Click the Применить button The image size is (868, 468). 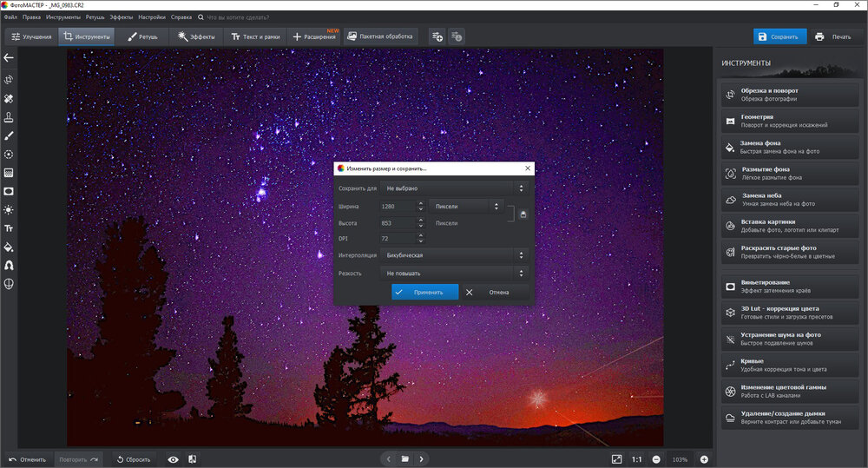point(424,292)
